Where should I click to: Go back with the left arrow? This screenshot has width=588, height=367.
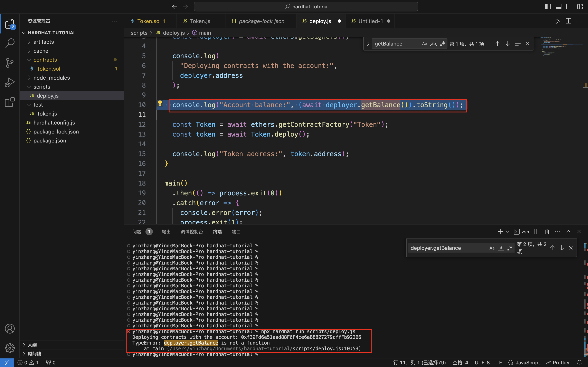pos(175,7)
